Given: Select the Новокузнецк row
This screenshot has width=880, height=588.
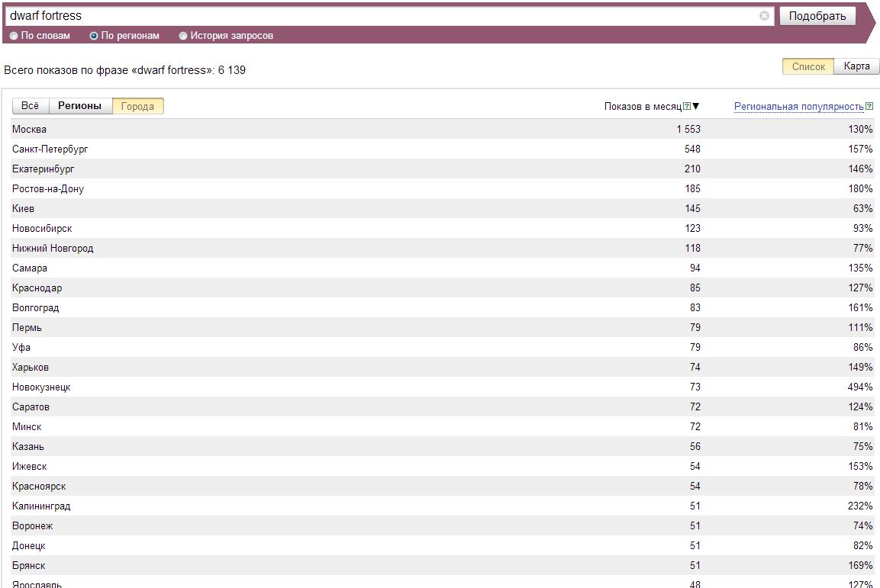Looking at the screenshot, I should point(442,387).
